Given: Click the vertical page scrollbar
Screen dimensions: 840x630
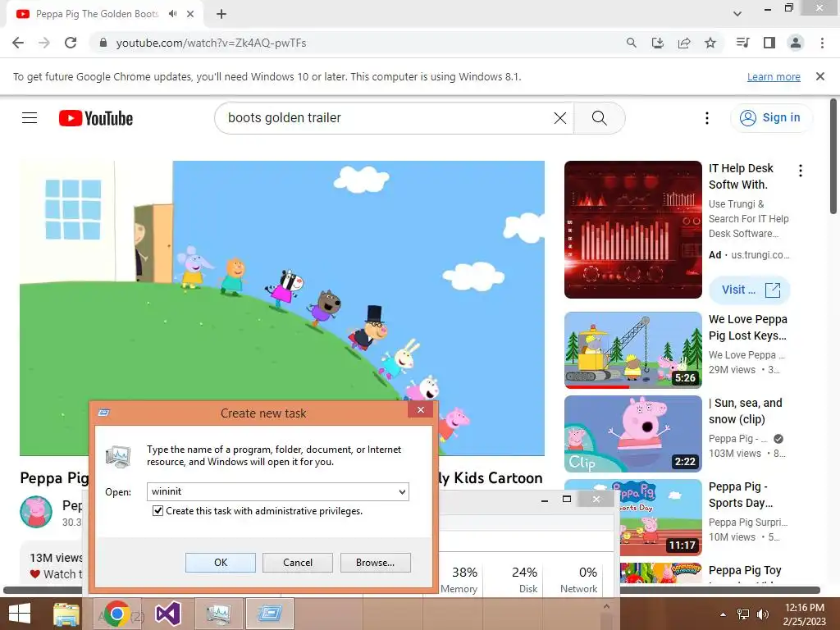Looking at the screenshot, I should (833, 155).
